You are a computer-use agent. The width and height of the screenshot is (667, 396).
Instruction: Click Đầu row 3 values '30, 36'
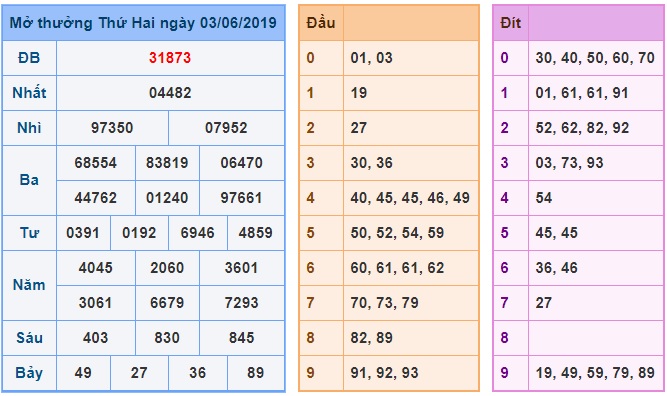(372, 163)
